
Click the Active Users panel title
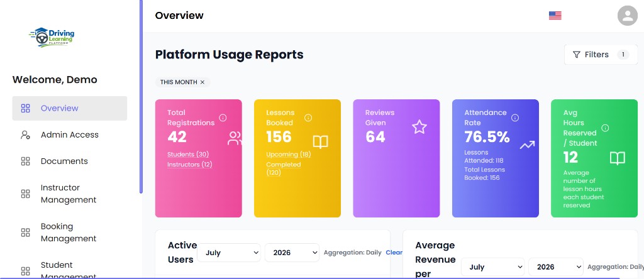coord(182,253)
